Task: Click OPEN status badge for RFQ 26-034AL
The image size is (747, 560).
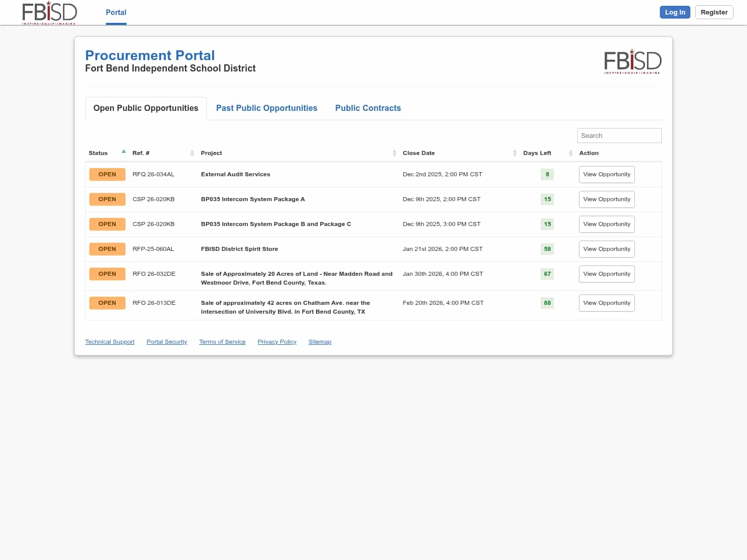Action: [x=107, y=175]
